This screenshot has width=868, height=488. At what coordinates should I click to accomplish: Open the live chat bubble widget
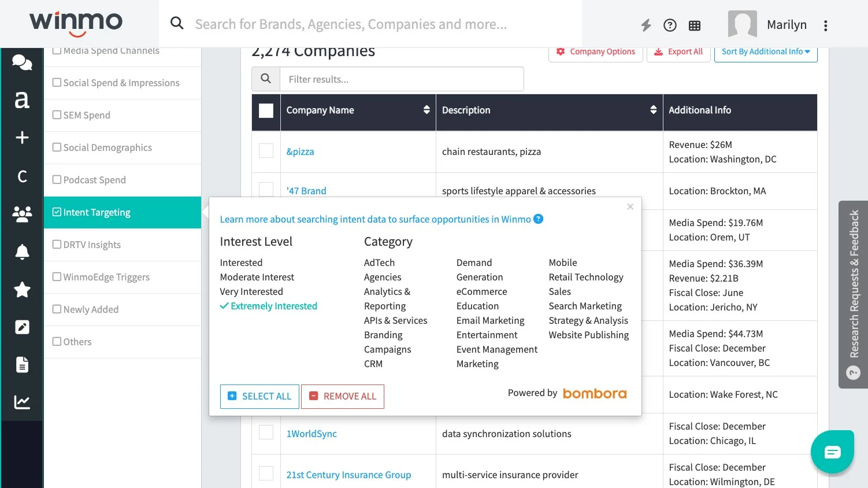[x=832, y=452]
